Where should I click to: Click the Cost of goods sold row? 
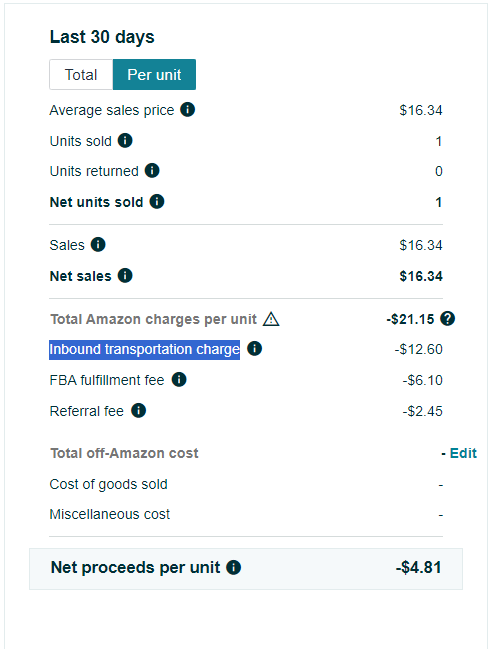pyautogui.click(x=246, y=484)
